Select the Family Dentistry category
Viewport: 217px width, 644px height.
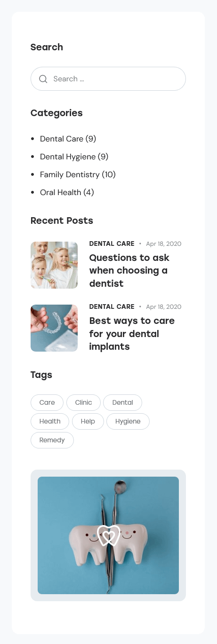[70, 174]
